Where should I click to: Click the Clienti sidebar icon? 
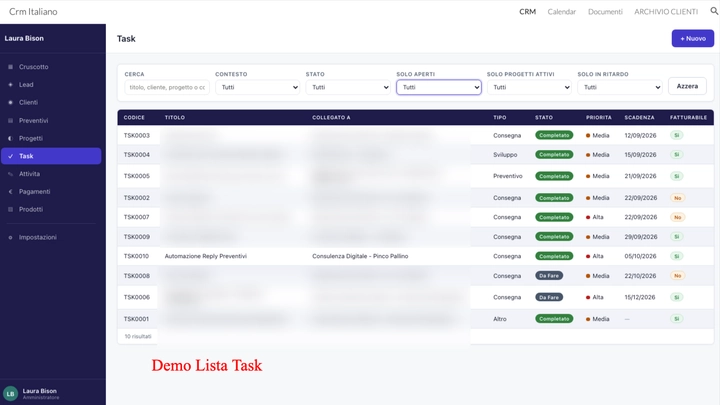click(x=11, y=102)
